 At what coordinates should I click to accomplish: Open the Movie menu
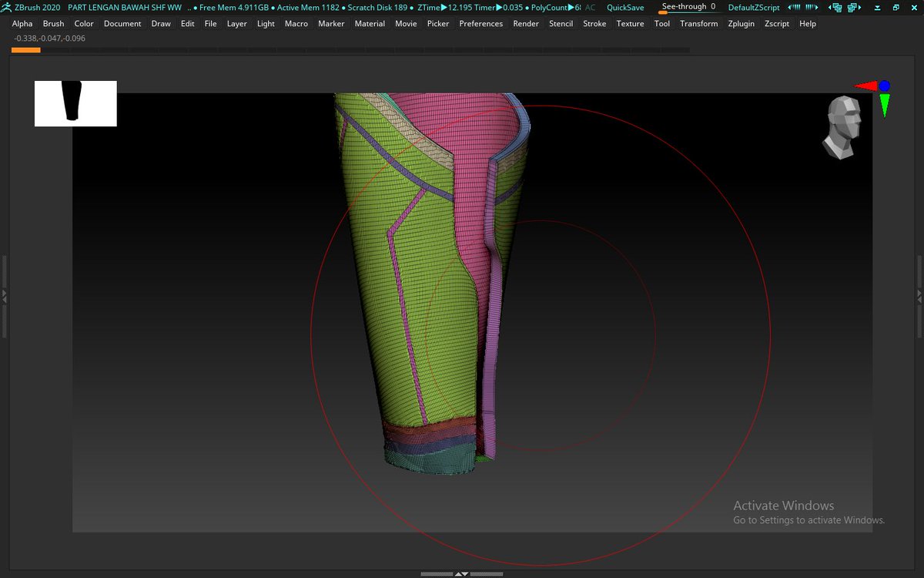point(406,24)
